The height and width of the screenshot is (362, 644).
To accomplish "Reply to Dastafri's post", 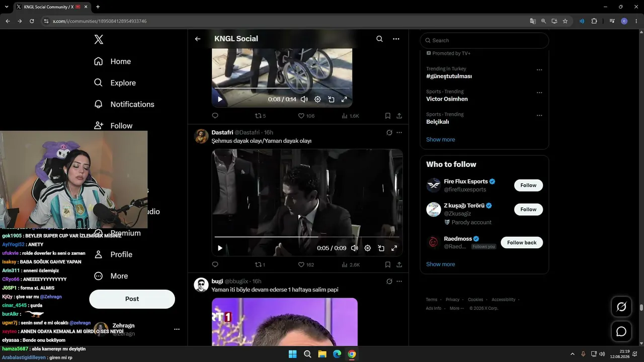I will pyautogui.click(x=215, y=264).
